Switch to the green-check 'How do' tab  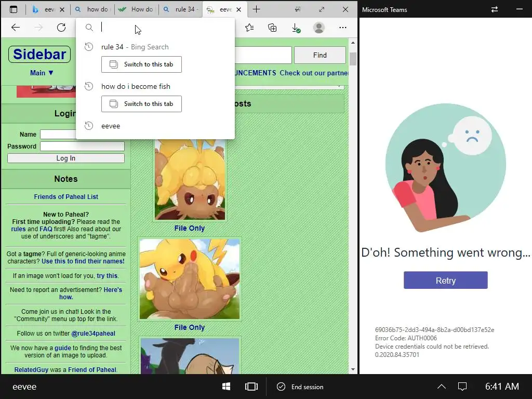pos(137,9)
